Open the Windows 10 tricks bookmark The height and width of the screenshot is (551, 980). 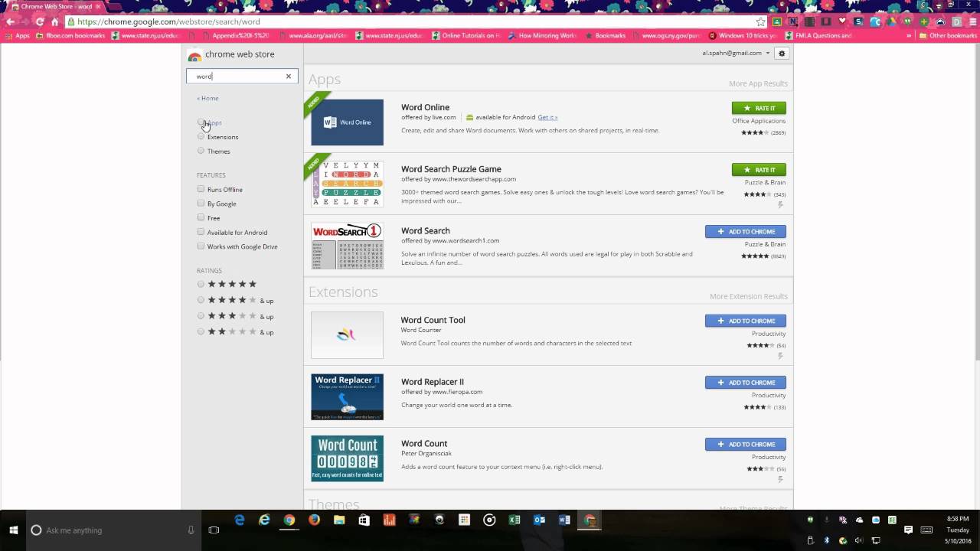[743, 35]
